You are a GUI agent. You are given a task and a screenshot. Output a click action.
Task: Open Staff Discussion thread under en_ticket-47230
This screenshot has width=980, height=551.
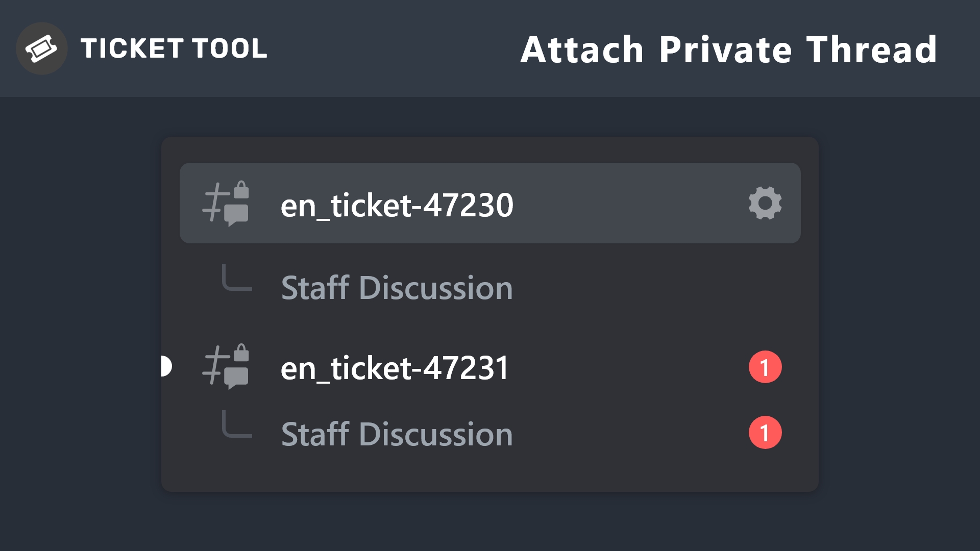point(397,288)
